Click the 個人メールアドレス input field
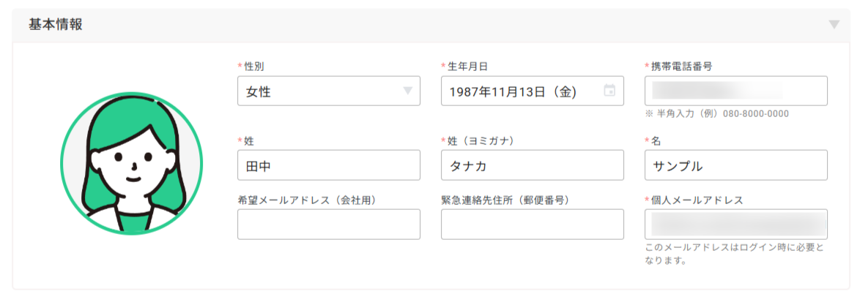This screenshot has width=868, height=294. [x=735, y=224]
